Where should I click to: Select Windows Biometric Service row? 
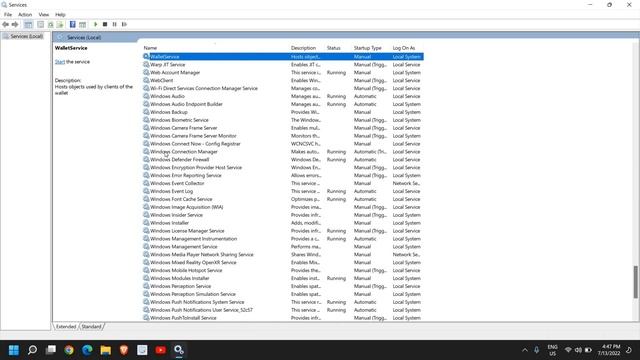(283, 120)
